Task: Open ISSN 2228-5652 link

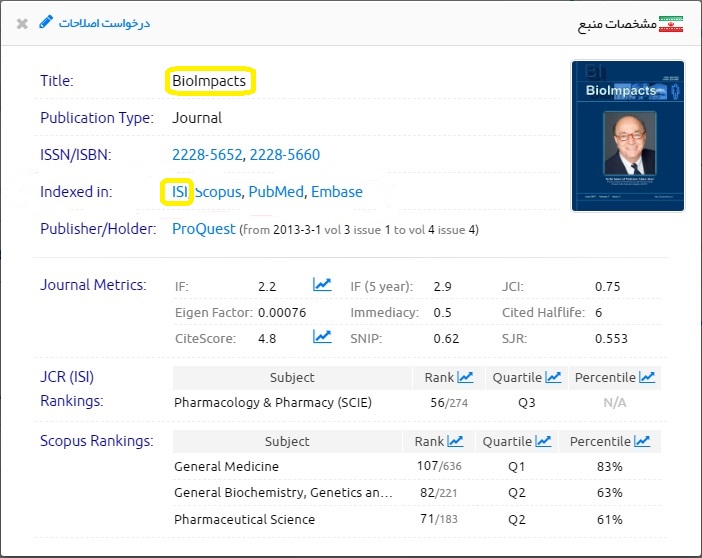Action: pyautogui.click(x=207, y=155)
